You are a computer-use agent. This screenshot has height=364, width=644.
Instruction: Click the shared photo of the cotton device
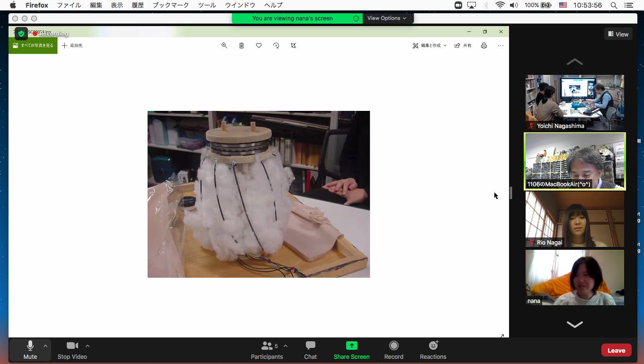pyautogui.click(x=259, y=194)
